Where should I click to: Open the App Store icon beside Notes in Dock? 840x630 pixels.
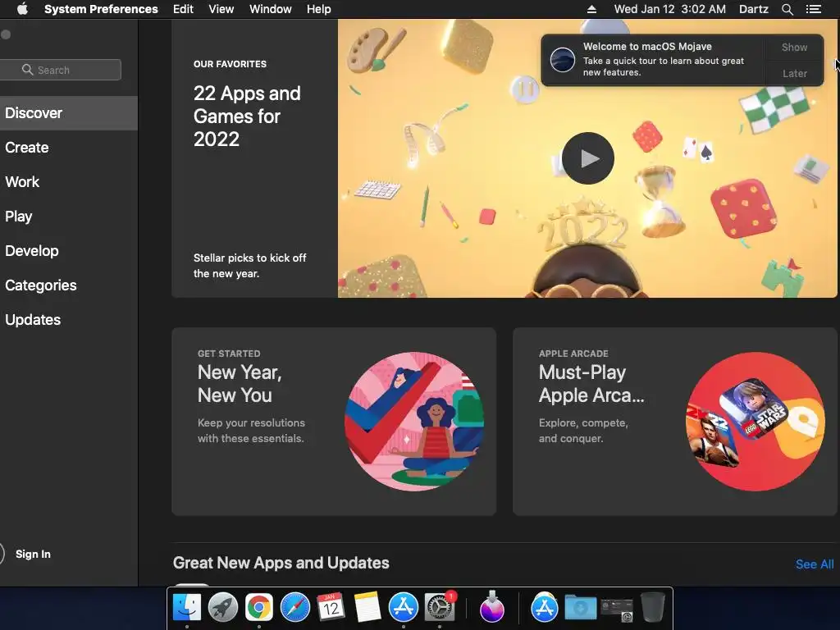403,608
